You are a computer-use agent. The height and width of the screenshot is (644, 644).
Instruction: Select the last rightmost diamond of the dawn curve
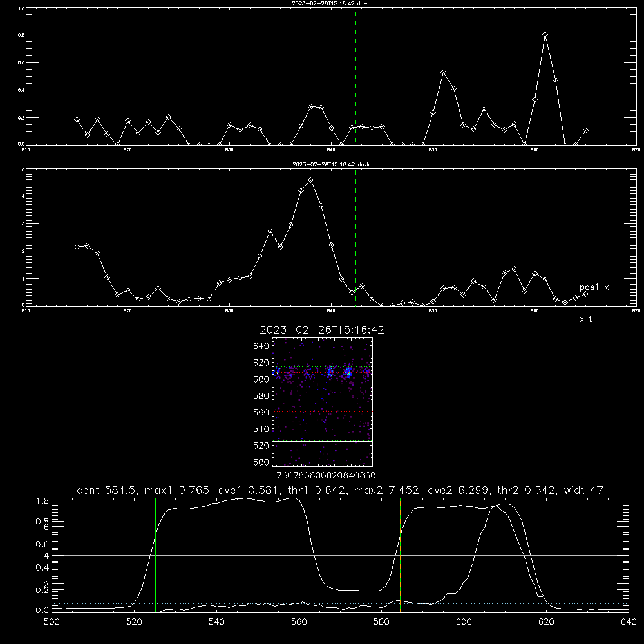(585, 131)
